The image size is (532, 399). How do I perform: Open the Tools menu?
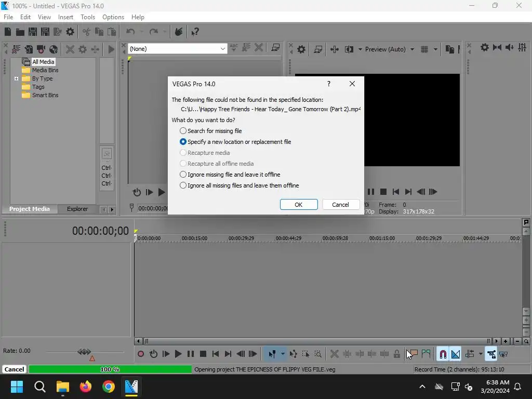coord(87,17)
